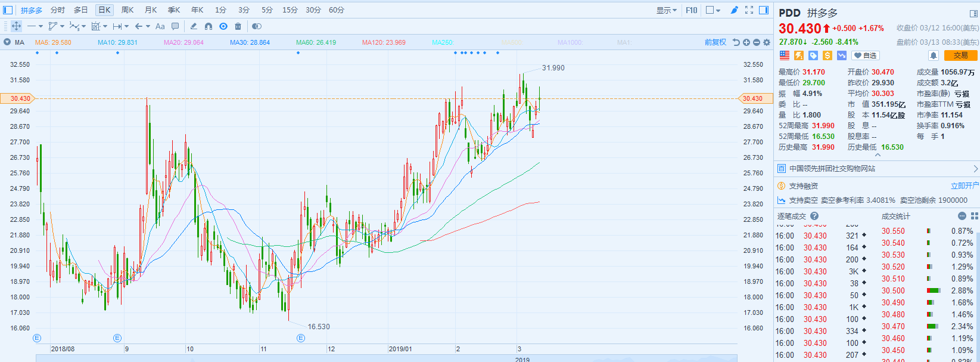This screenshot has width=980, height=362.
Task: Collapse the quote details up chevron
Action: click(878, 155)
